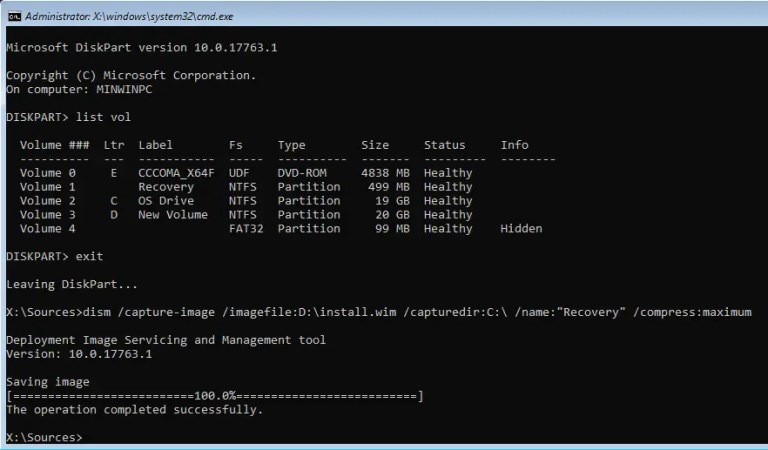Click the 'UDF' file system value
Image resolution: width=768 pixels, height=450 pixels.
239,173
